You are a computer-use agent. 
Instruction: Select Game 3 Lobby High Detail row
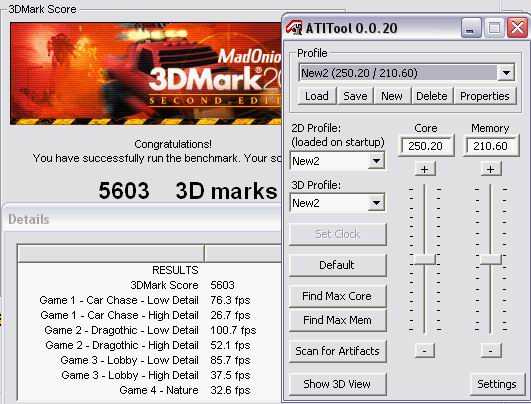[x=149, y=375]
